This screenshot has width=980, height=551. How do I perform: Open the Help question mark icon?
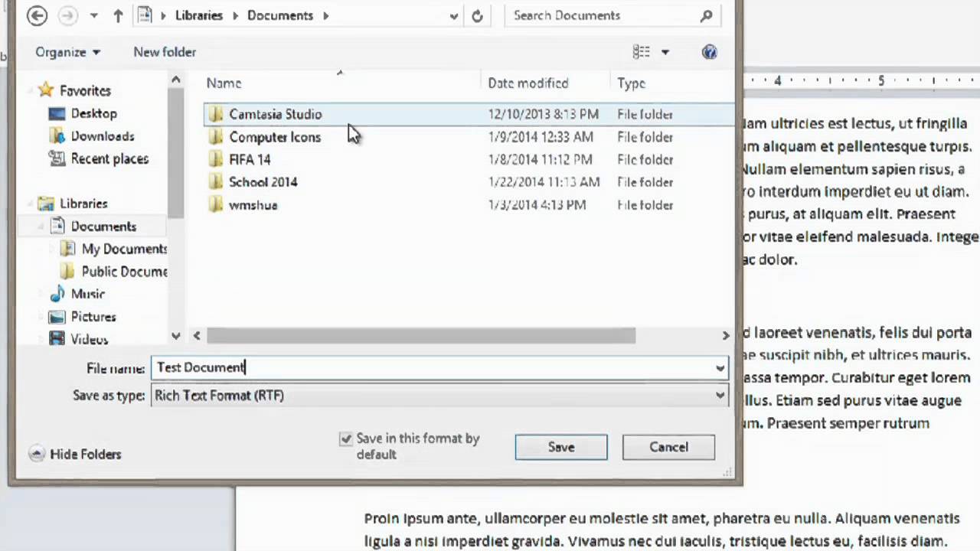(x=709, y=52)
